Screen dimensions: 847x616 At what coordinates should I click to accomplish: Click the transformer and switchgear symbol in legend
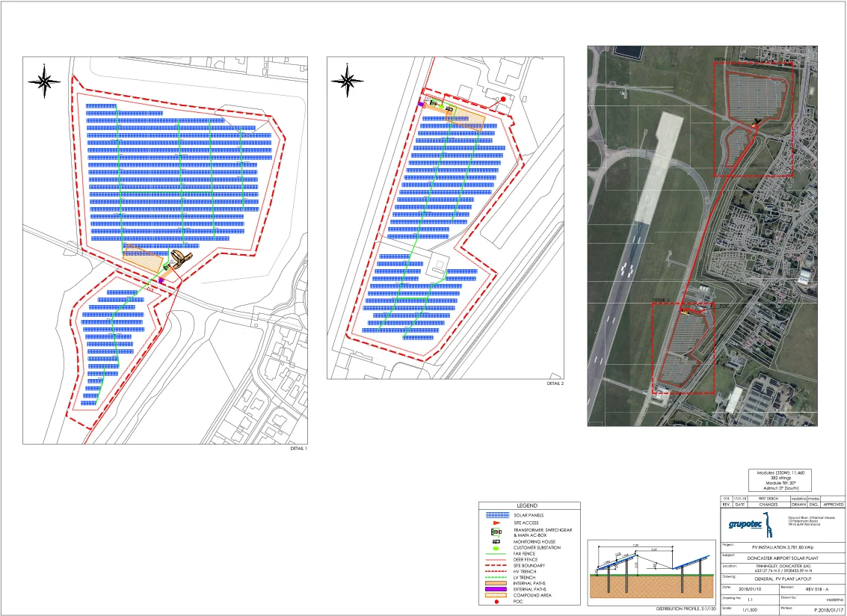(x=496, y=532)
